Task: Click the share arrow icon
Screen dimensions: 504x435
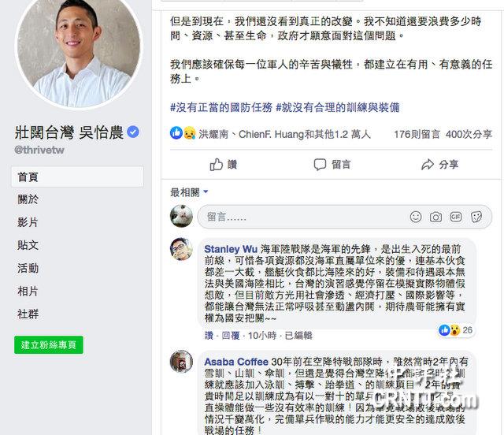Action: pos(428,165)
